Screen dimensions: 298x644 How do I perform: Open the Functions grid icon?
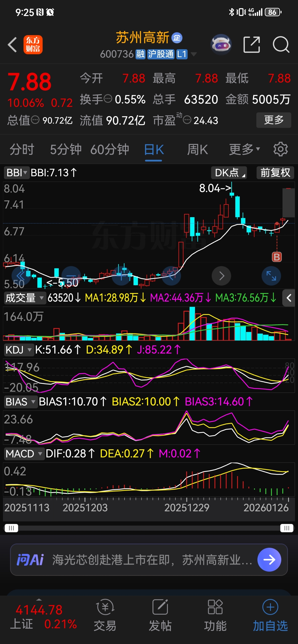click(215, 607)
